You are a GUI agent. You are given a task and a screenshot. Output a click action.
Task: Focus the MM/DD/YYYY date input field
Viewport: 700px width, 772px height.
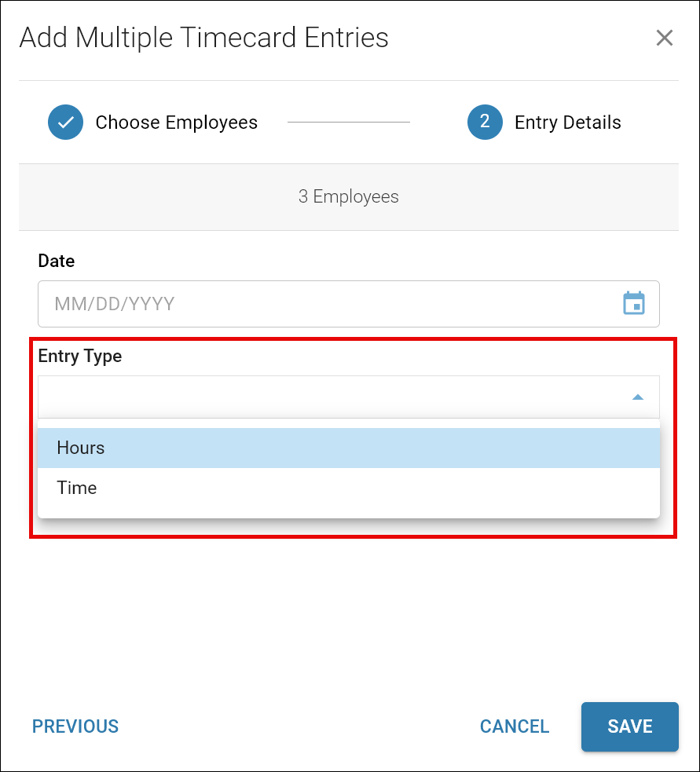coord(348,304)
